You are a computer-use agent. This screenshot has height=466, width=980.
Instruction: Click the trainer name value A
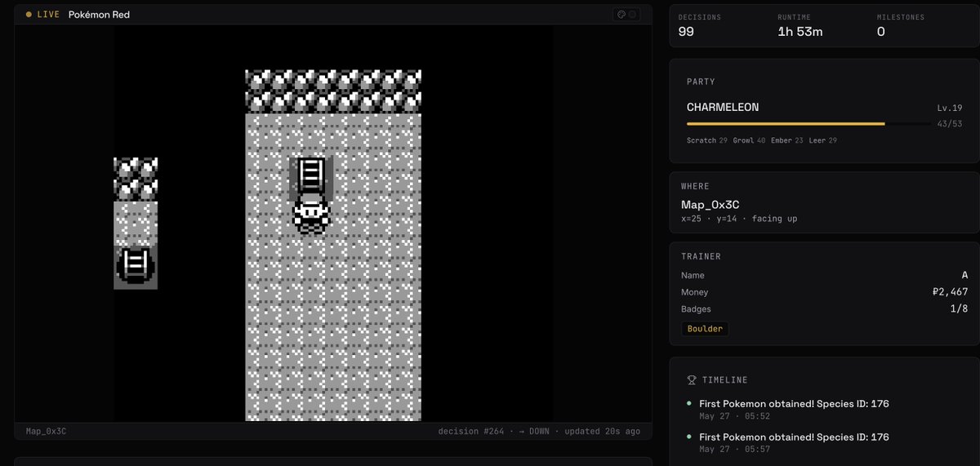(964, 275)
